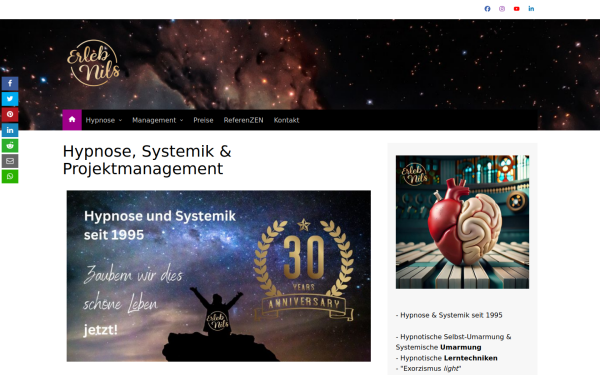
Task: Expand the Management menu dropdown
Action: tap(158, 120)
